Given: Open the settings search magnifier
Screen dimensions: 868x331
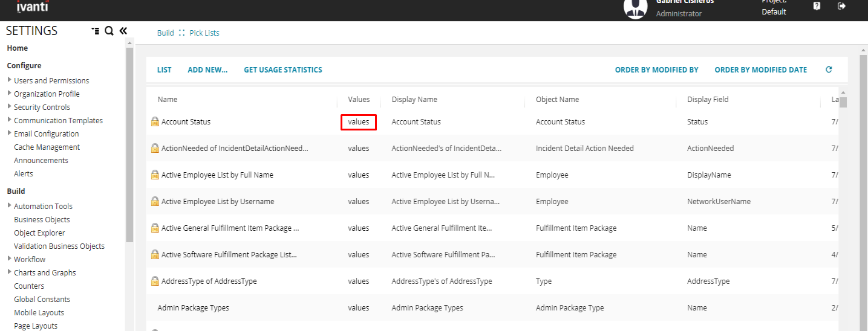Looking at the screenshot, I should click(109, 31).
